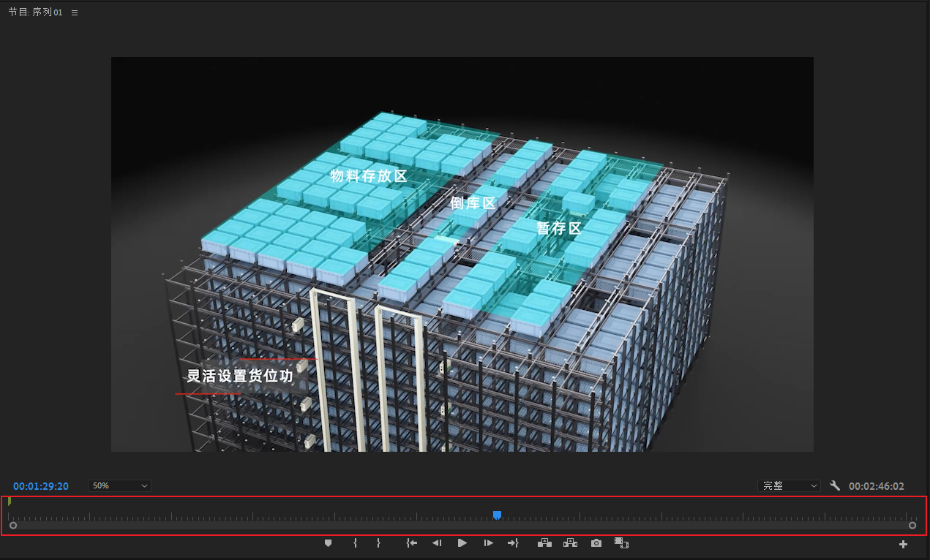Open the 节目: 序列01 panel menu

[75, 12]
